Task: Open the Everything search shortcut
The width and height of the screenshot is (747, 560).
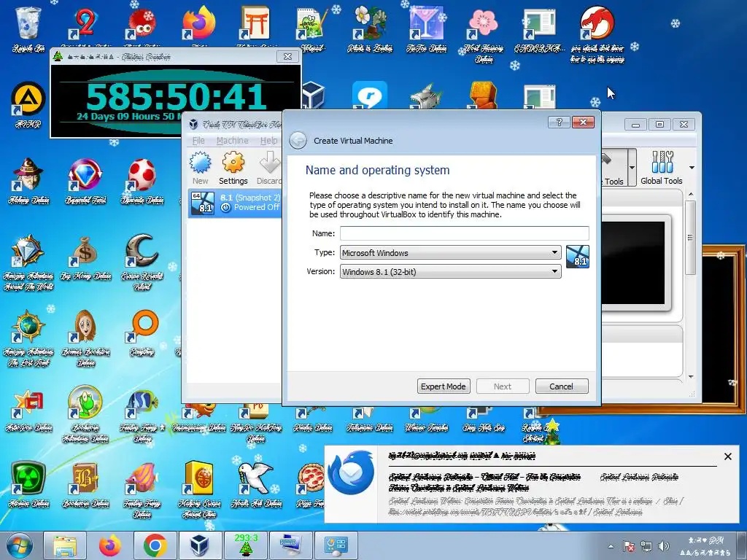Action: pos(142,333)
